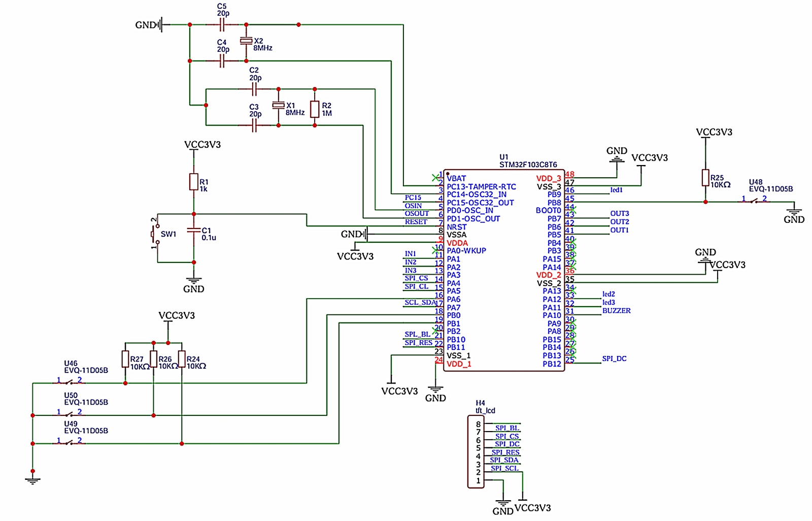The width and height of the screenshot is (812, 521).
Task: Select the BUZZER net label
Action: pos(616,311)
